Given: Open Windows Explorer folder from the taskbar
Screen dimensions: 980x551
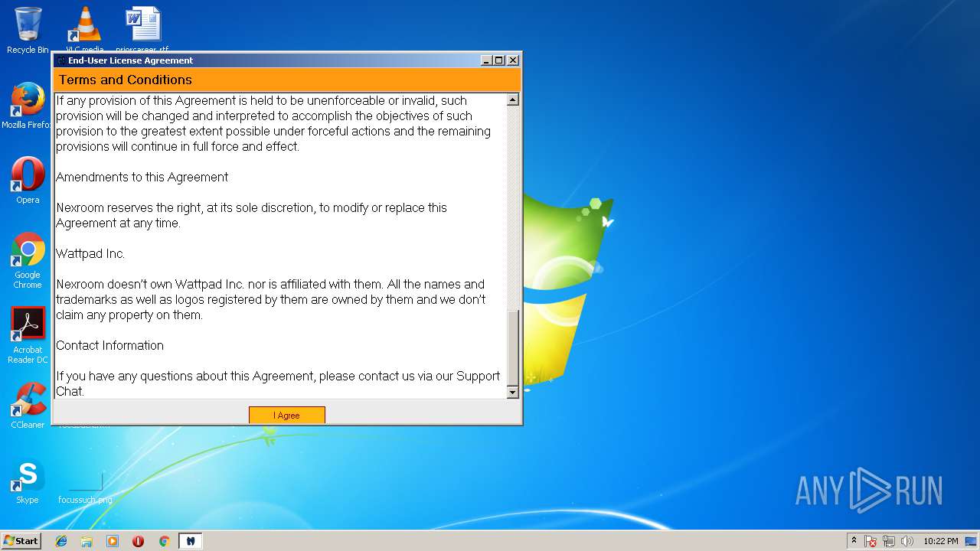Looking at the screenshot, I should [x=87, y=541].
